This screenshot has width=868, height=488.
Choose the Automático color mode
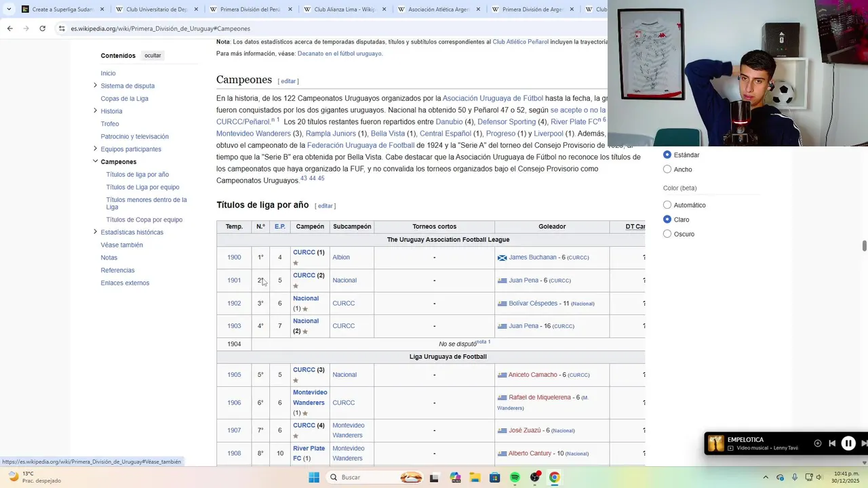pyautogui.click(x=667, y=205)
